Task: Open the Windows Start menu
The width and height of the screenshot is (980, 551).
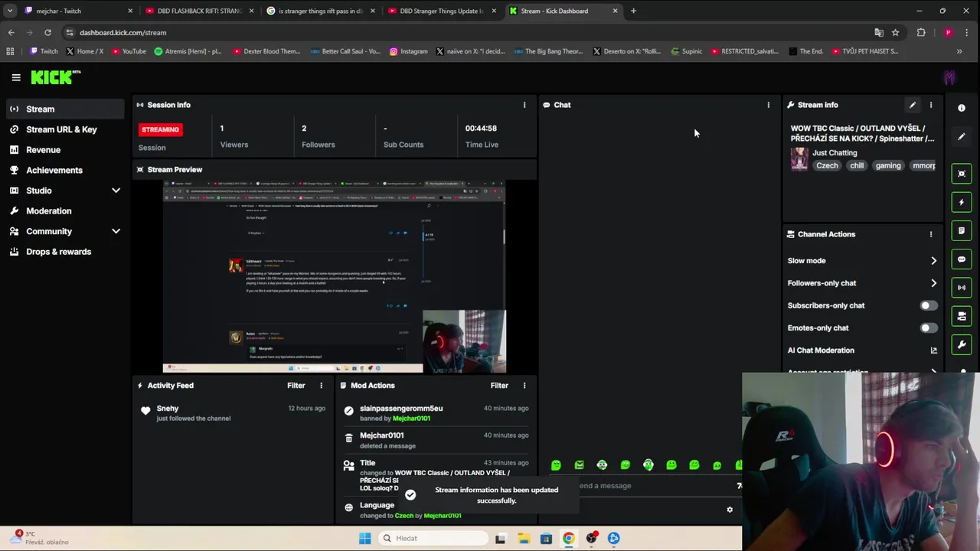Action: [x=364, y=538]
